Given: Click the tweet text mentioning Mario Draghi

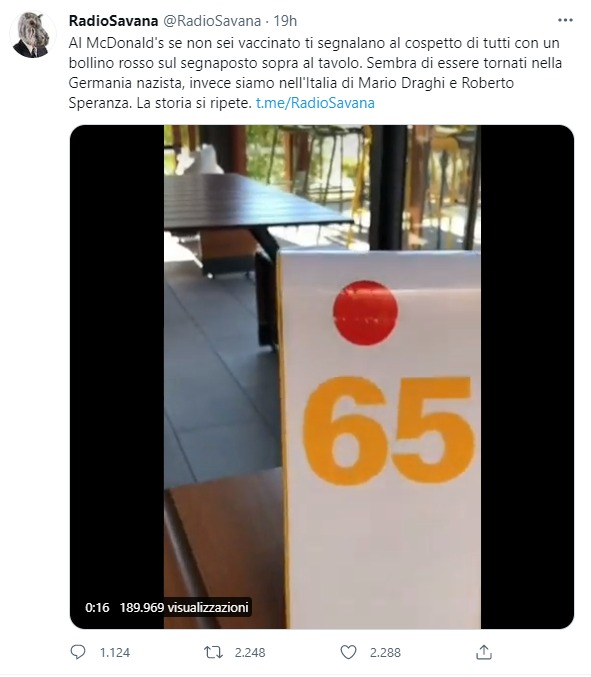Looking at the screenshot, I should 291,83.
